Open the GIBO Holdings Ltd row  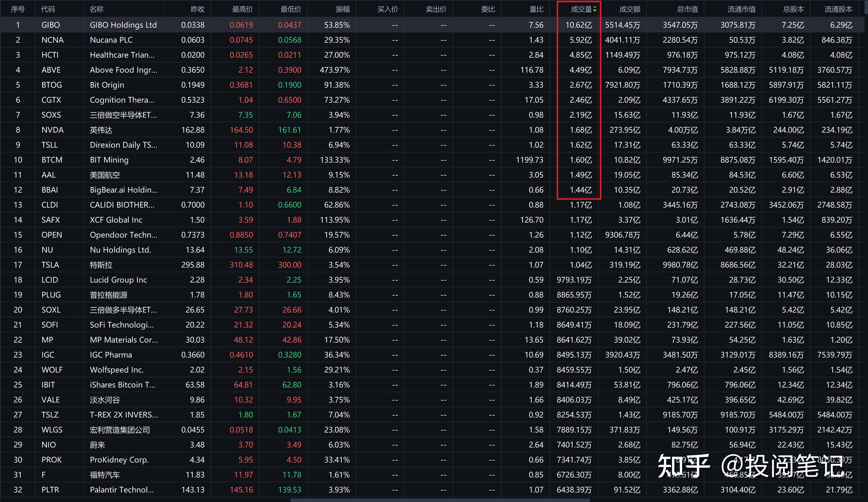(123, 25)
